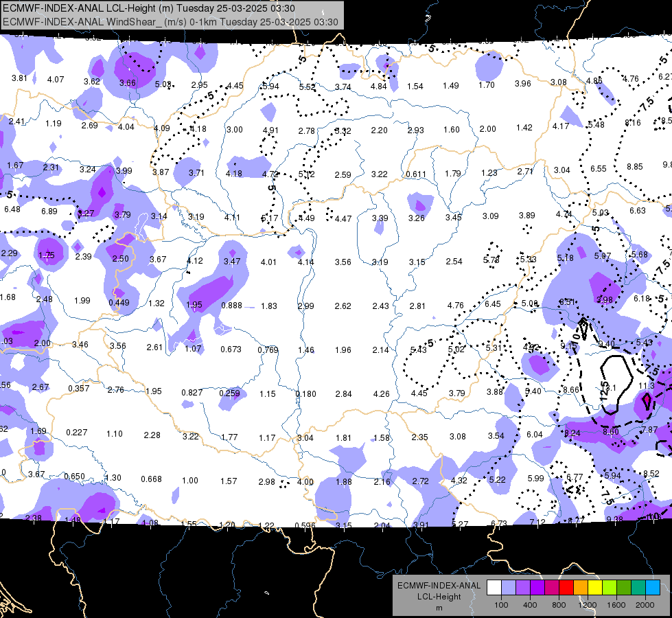Click the wind shear value 0.227
This screenshot has height=618, width=672.
[x=77, y=433]
